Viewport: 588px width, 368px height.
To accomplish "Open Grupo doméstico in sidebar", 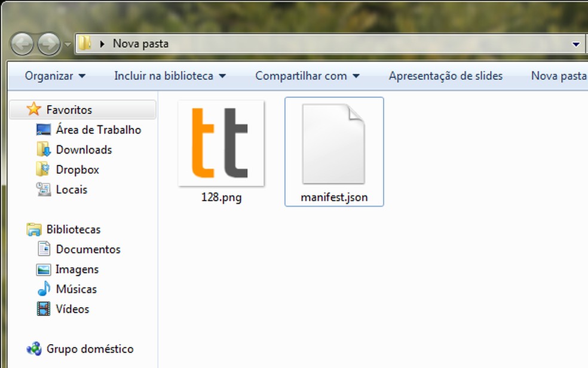I will pos(90,349).
